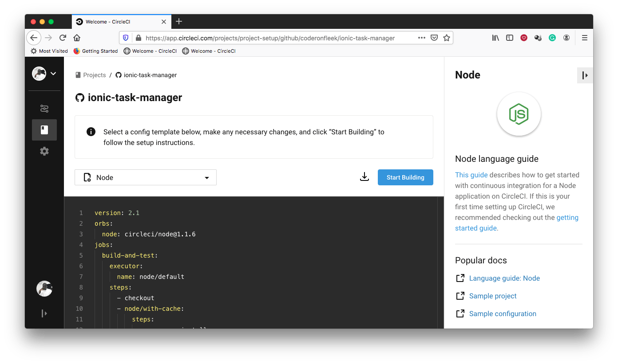This screenshot has width=618, height=364.
Task: Open the Node.js logo on the guide panel
Action: pos(519,114)
